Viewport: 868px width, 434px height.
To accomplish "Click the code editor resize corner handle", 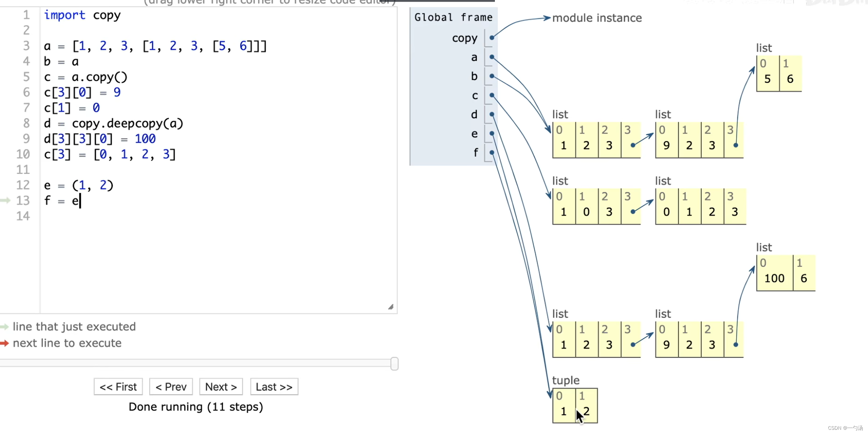I will click(391, 307).
